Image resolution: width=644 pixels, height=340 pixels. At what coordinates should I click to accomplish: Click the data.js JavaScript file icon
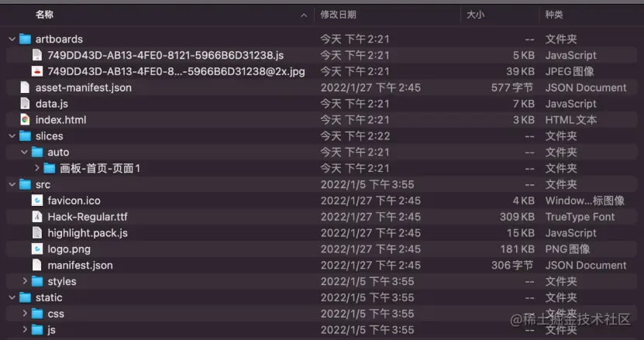coord(25,104)
